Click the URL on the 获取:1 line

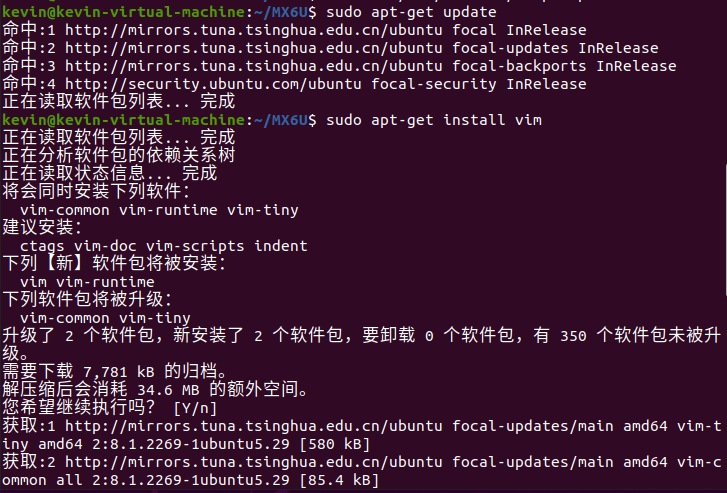tap(254, 426)
